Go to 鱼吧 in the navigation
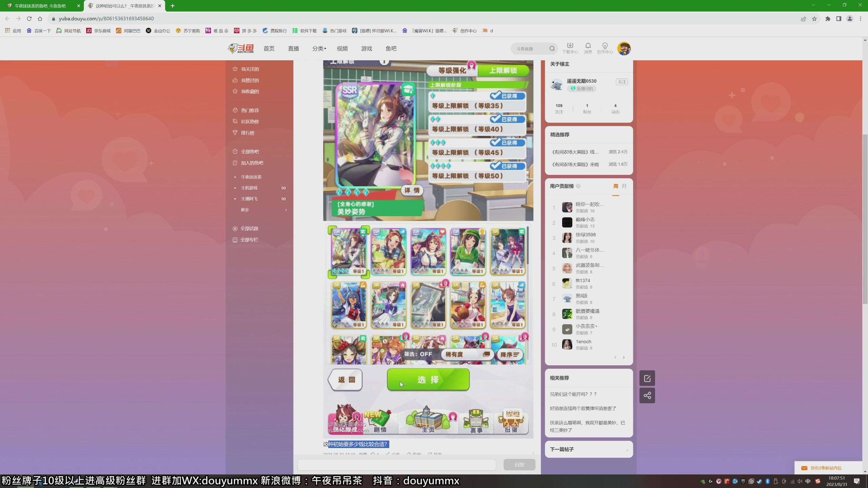The width and height of the screenshot is (868, 488). (391, 48)
